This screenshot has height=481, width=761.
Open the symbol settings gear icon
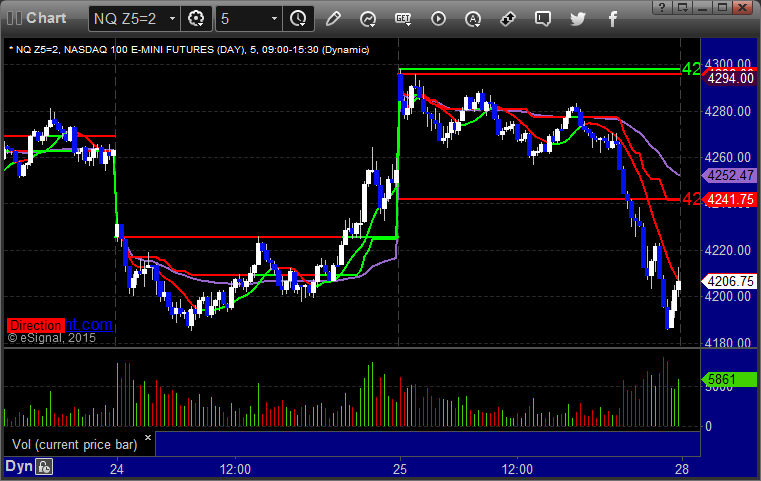pyautogui.click(x=197, y=18)
